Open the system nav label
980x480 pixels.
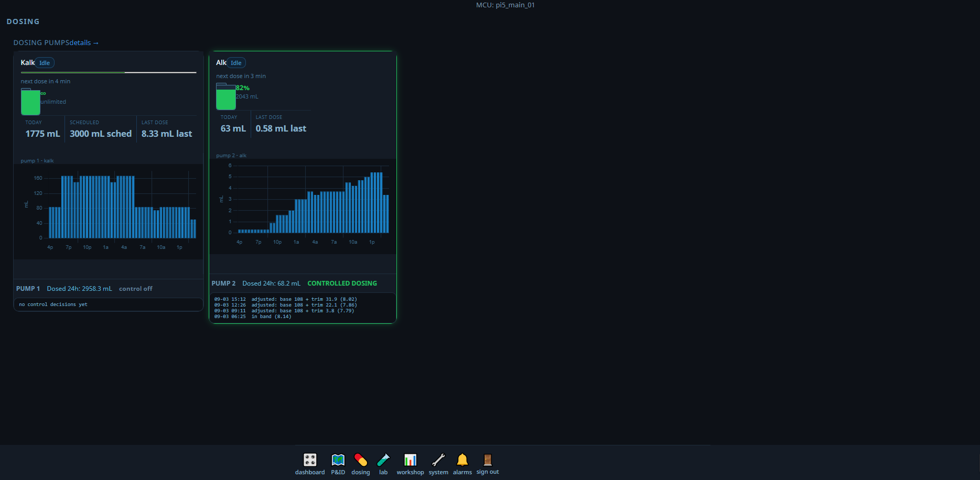tap(438, 472)
